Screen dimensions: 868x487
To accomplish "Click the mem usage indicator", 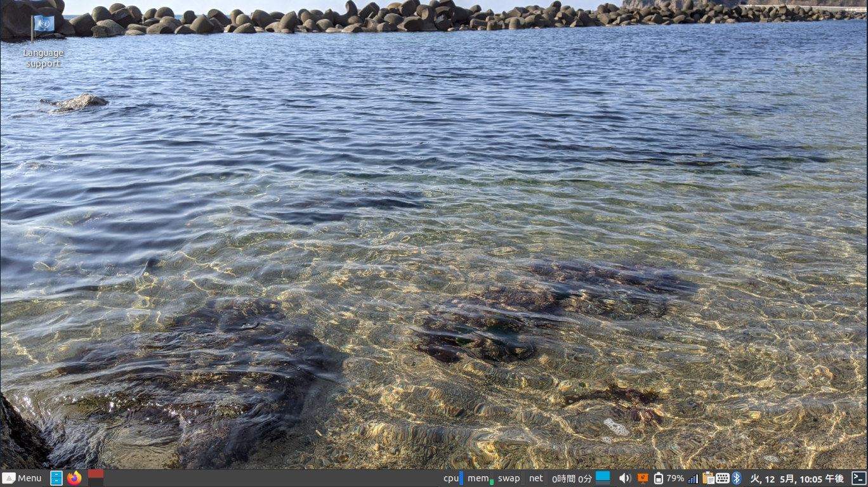I will (480, 478).
